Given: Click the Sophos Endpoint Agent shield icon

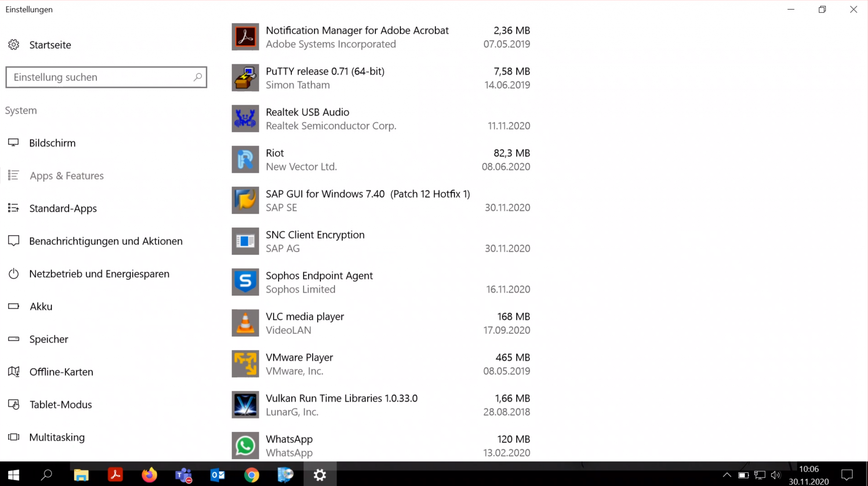Looking at the screenshot, I should (x=245, y=282).
